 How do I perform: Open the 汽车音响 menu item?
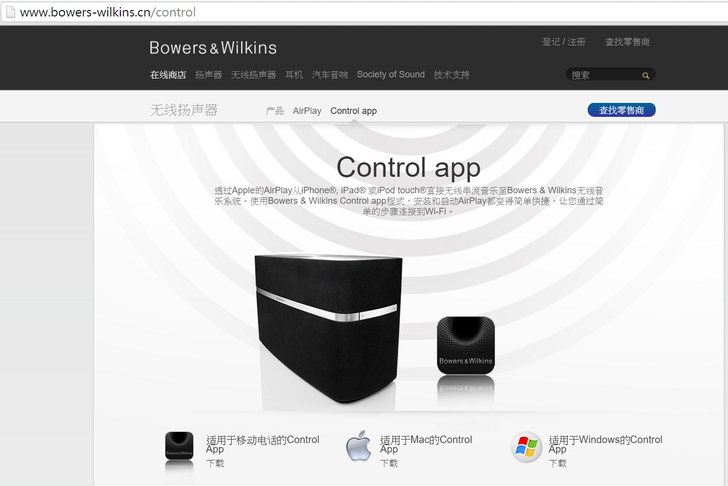[x=330, y=75]
